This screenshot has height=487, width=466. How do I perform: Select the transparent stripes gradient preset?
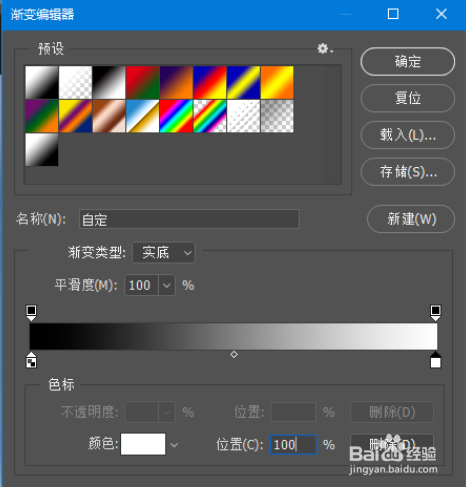pos(244,116)
